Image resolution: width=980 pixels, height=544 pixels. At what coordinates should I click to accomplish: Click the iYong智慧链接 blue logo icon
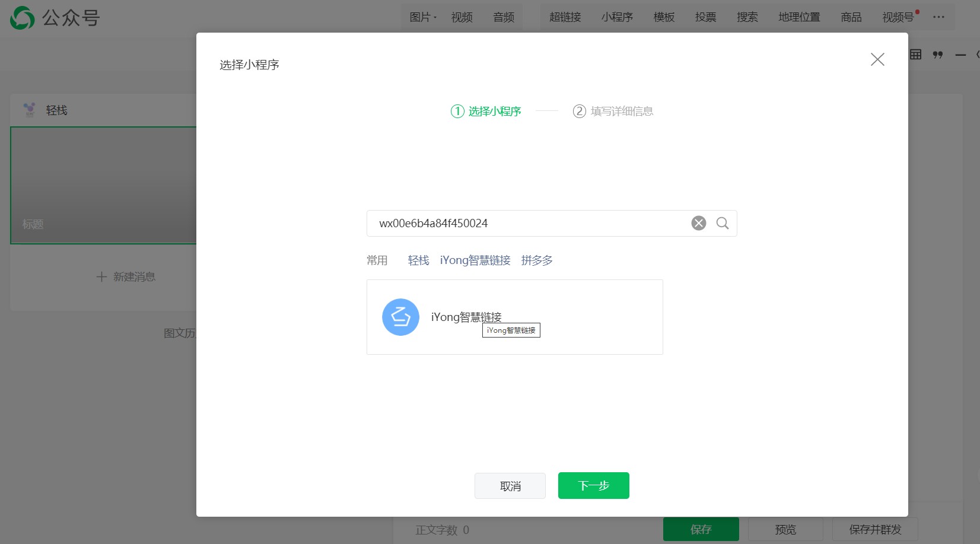pos(400,317)
